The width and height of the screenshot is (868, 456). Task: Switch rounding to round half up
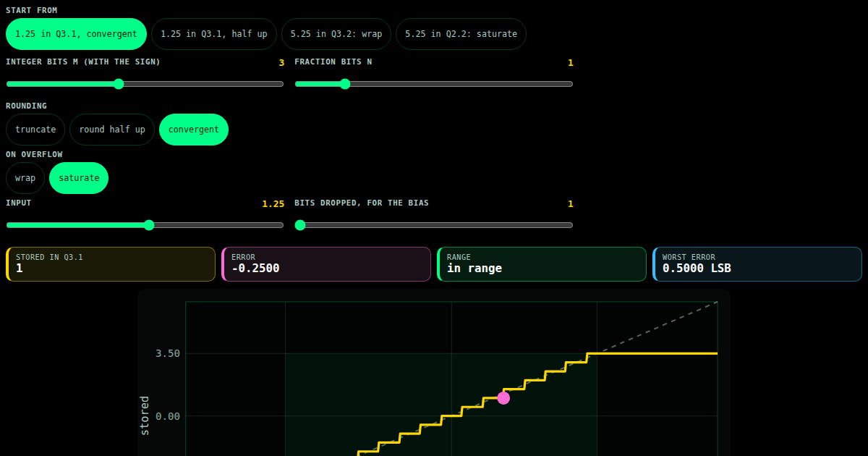point(112,130)
